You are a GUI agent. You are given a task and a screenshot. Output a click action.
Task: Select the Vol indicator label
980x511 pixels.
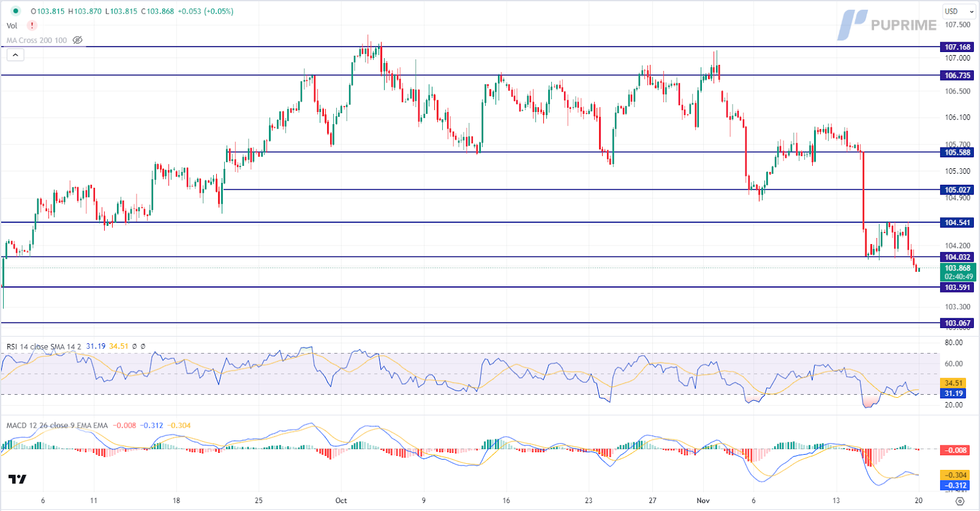(12, 26)
